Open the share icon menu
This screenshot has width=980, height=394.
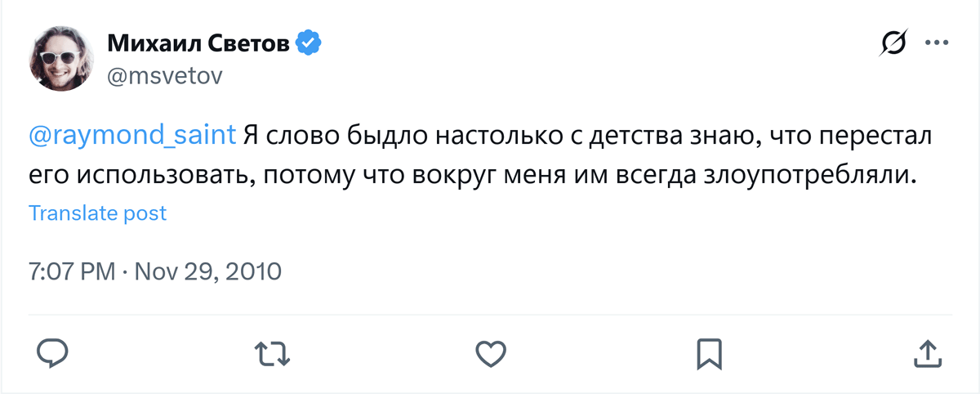926,353
